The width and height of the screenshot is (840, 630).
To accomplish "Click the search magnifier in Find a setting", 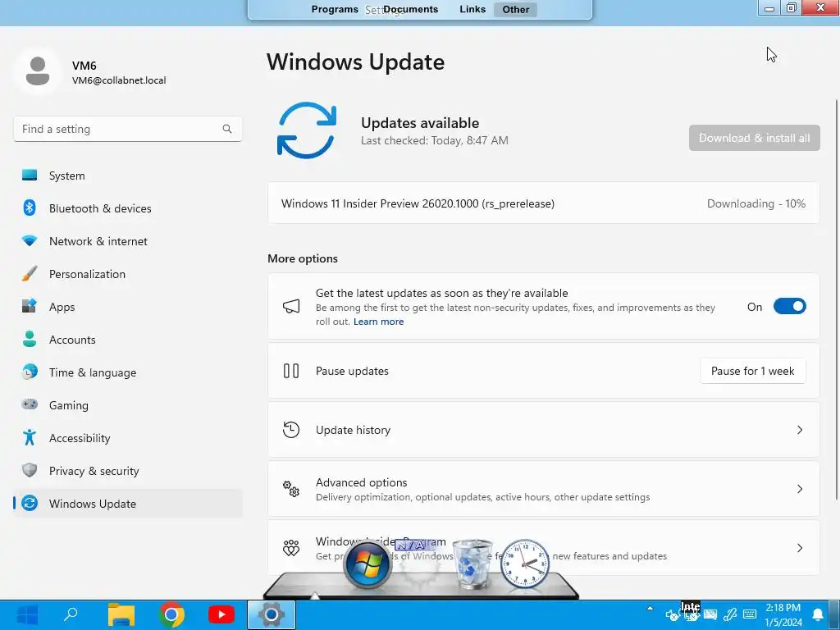I will [227, 129].
